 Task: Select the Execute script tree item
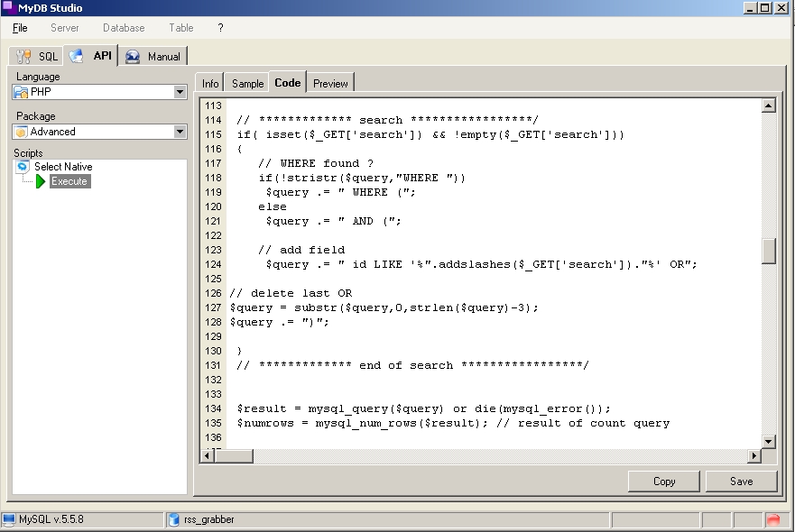(69, 181)
